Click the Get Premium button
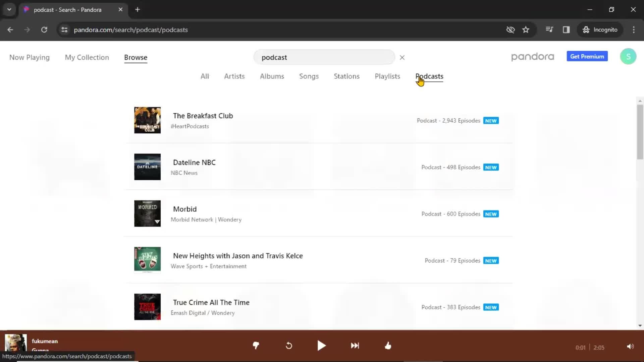The image size is (644, 362). click(587, 56)
